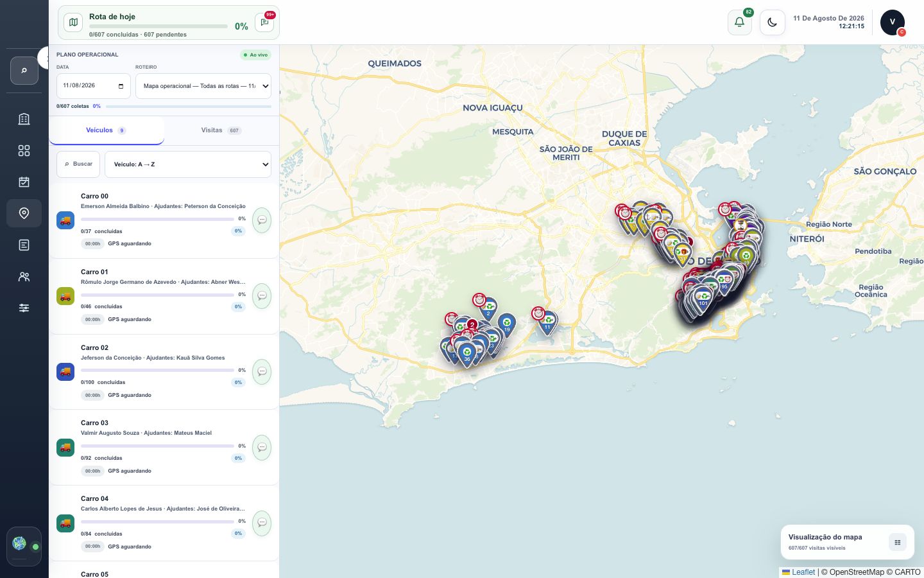Click the 0/100 concluídas text
This screenshot has width=924, height=578.
(x=103, y=383)
